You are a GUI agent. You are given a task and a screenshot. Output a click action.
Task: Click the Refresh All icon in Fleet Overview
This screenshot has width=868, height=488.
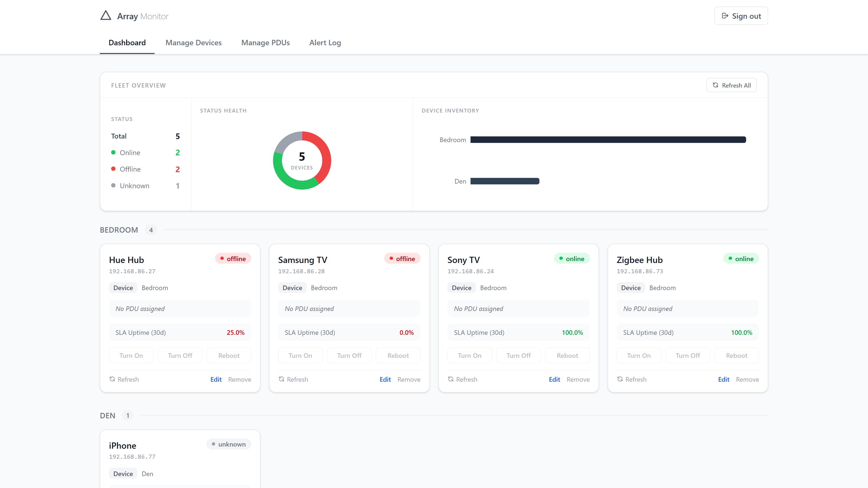716,85
